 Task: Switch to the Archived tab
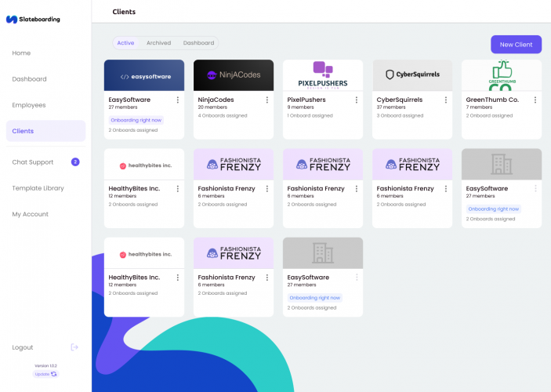tap(158, 43)
